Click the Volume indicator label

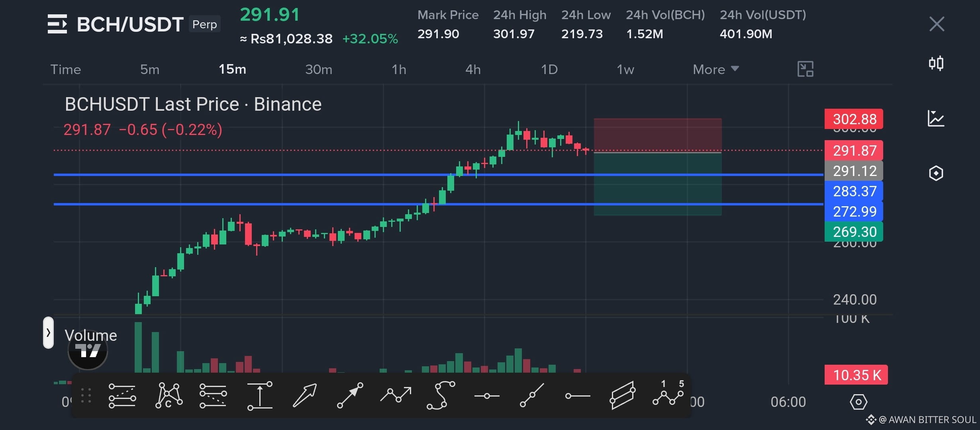[91, 335]
